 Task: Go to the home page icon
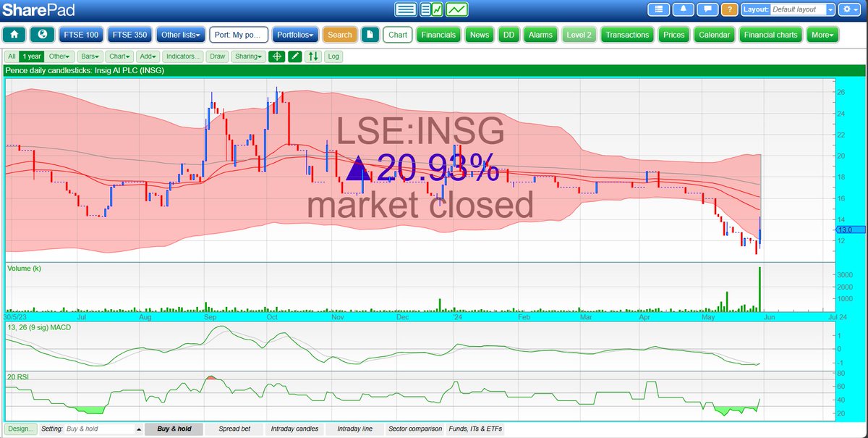click(x=15, y=35)
